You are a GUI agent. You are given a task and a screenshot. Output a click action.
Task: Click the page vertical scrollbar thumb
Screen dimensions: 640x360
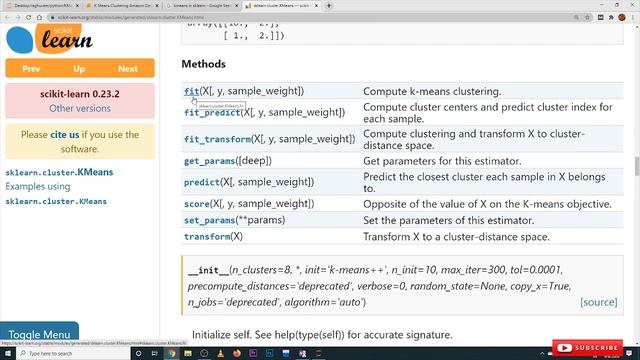click(x=637, y=166)
